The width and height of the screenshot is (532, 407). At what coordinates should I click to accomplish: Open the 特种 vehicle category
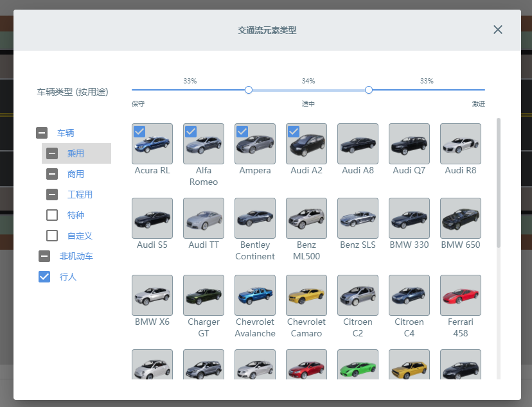tap(75, 215)
